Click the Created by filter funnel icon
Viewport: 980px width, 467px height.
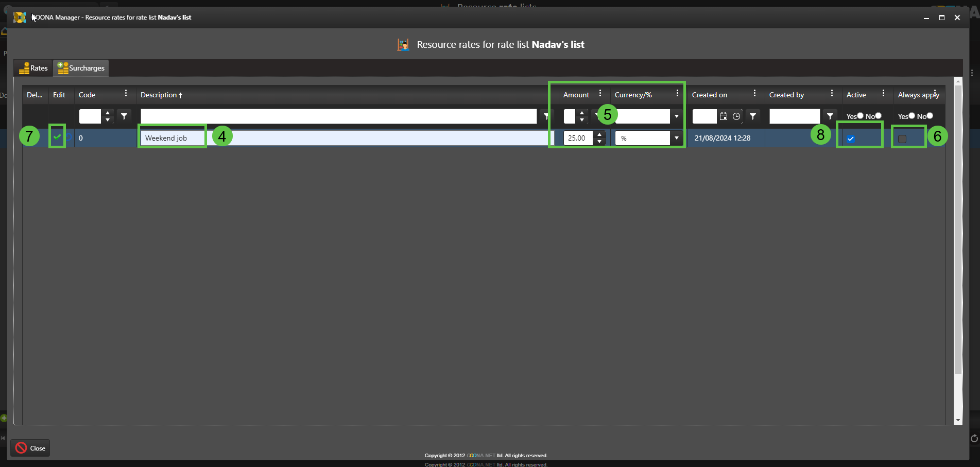point(830,116)
